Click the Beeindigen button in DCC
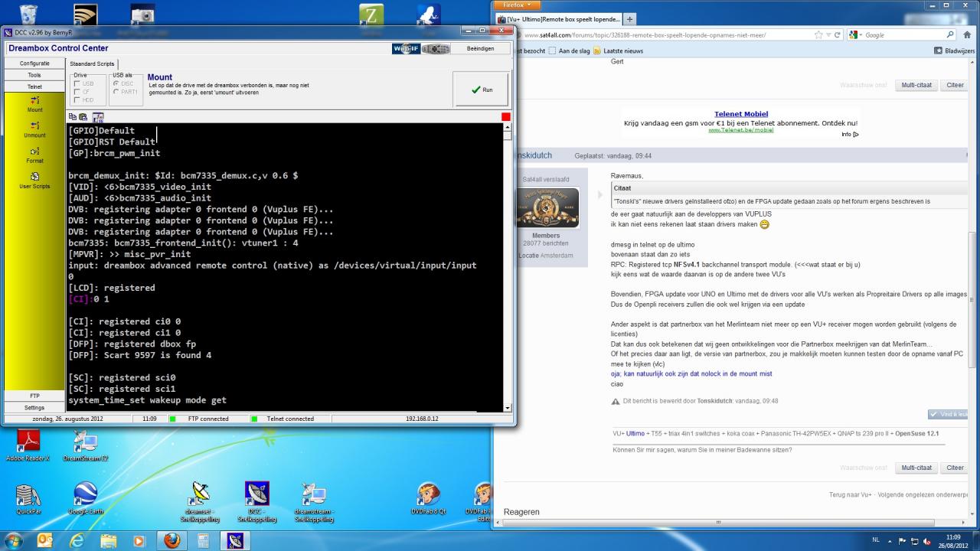The height and width of the screenshot is (551, 980). click(x=480, y=48)
